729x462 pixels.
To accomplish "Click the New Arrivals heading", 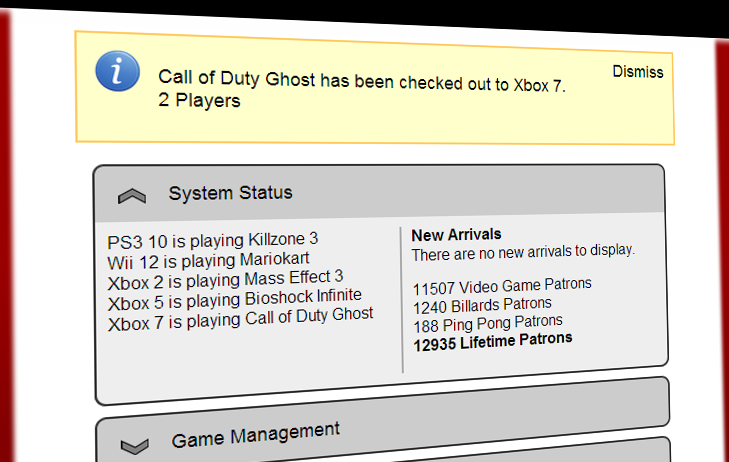I will tap(456, 235).
